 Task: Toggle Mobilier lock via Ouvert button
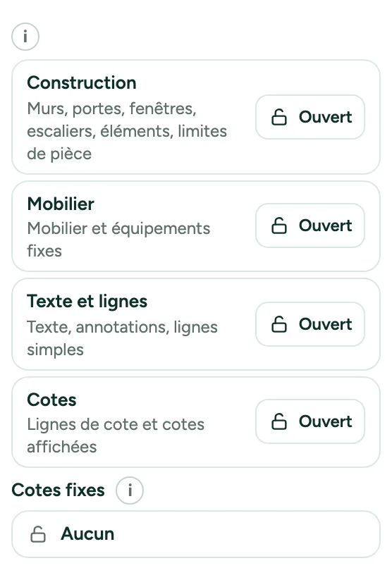(310, 226)
